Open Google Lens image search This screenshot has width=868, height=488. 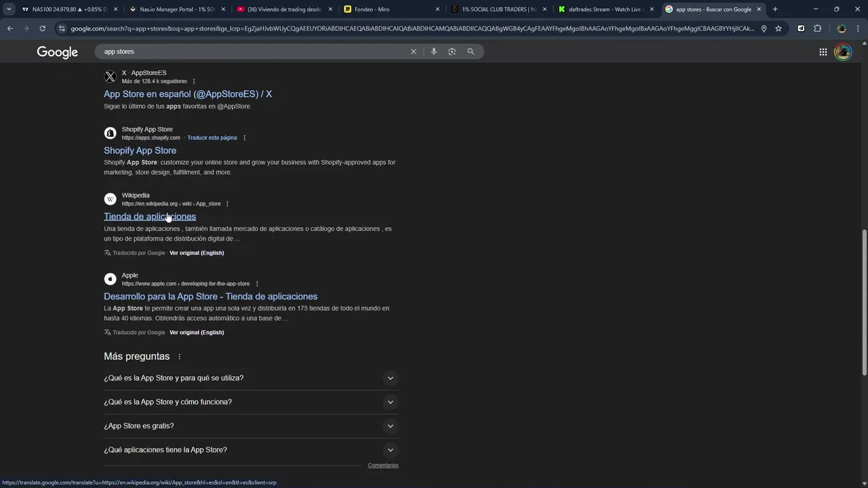[x=452, y=52]
